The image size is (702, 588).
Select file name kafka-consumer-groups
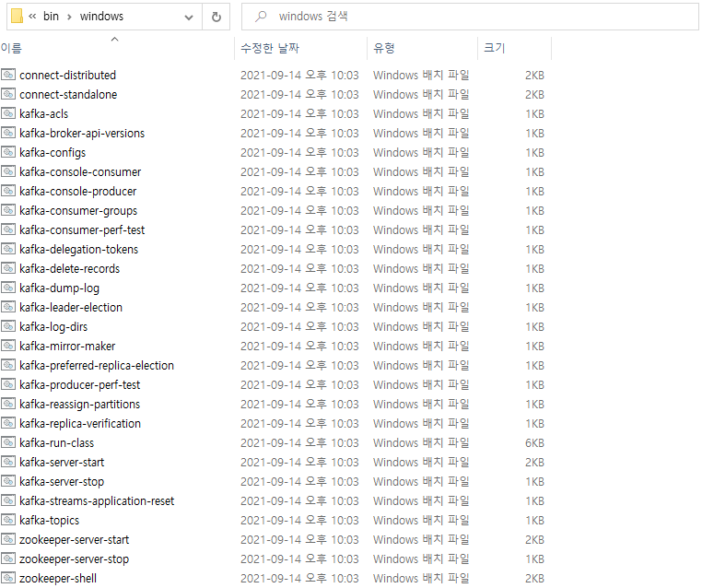coord(78,210)
